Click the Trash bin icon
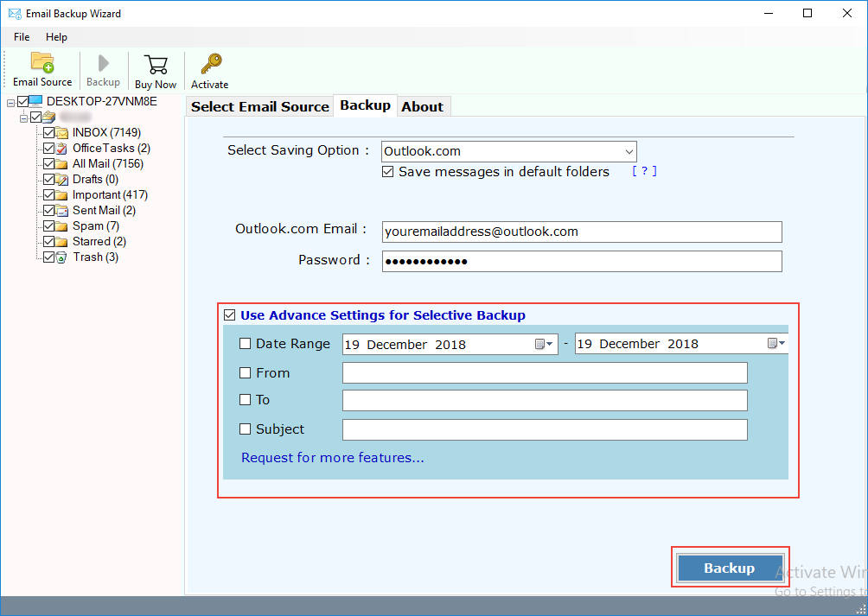The width and height of the screenshot is (868, 616). pyautogui.click(x=61, y=257)
